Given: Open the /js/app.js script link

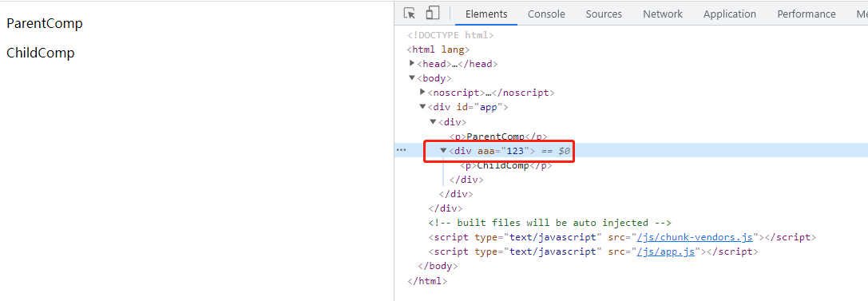Looking at the screenshot, I should (665, 251).
